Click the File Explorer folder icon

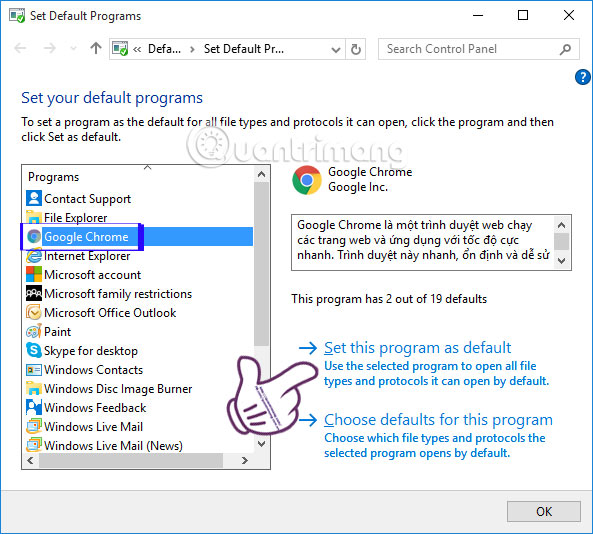(34, 217)
